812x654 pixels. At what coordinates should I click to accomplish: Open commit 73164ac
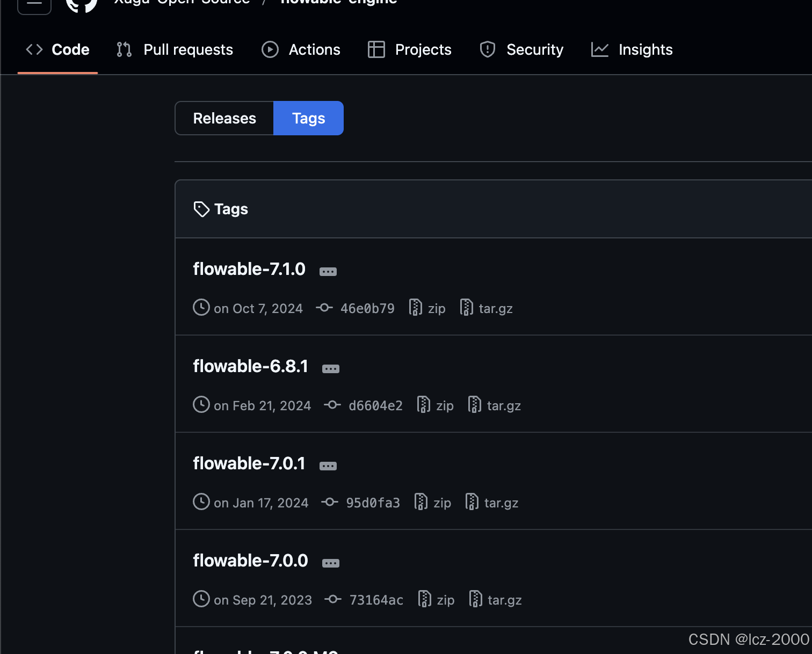coord(376,600)
